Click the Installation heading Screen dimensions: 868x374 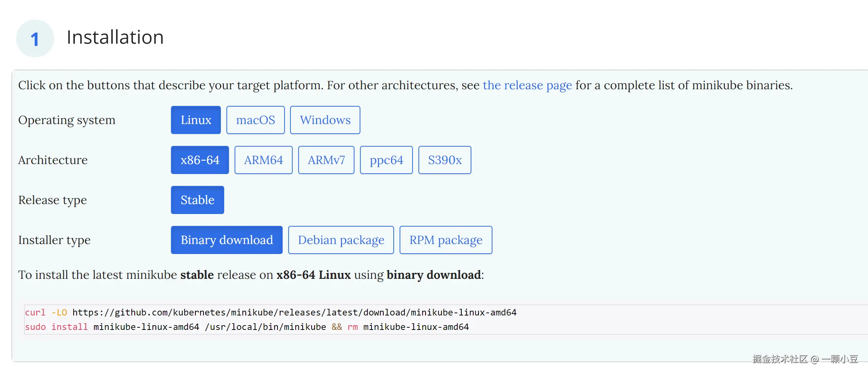coord(115,37)
